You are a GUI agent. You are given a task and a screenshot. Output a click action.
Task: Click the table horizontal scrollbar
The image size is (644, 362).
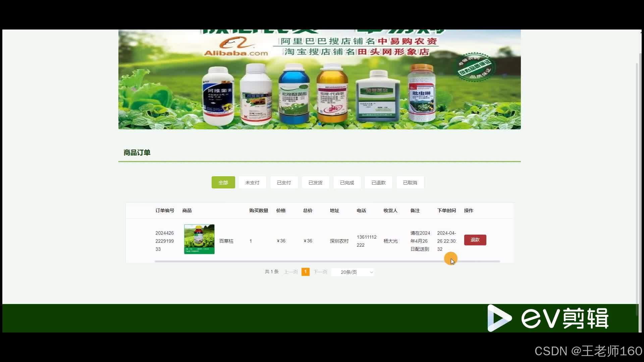[327, 261]
